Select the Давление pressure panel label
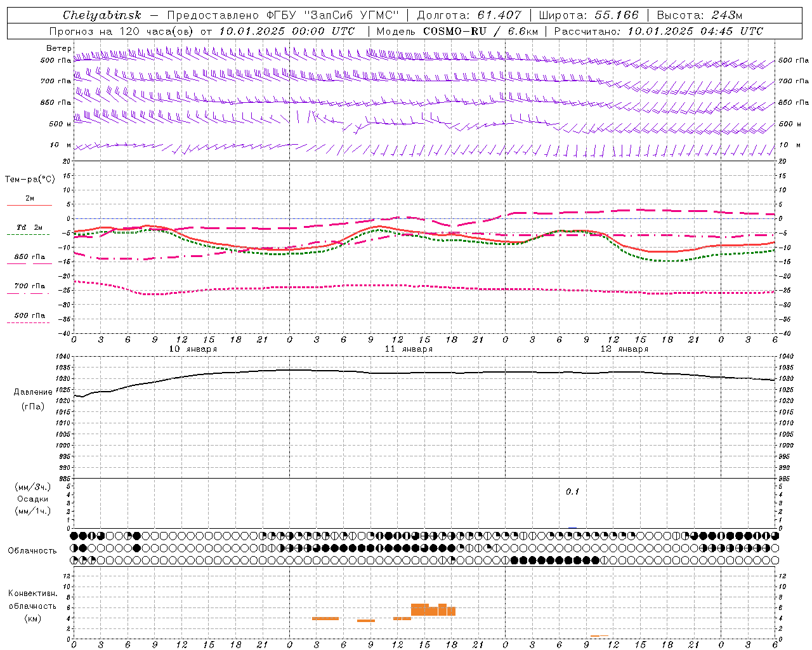 click(x=33, y=392)
